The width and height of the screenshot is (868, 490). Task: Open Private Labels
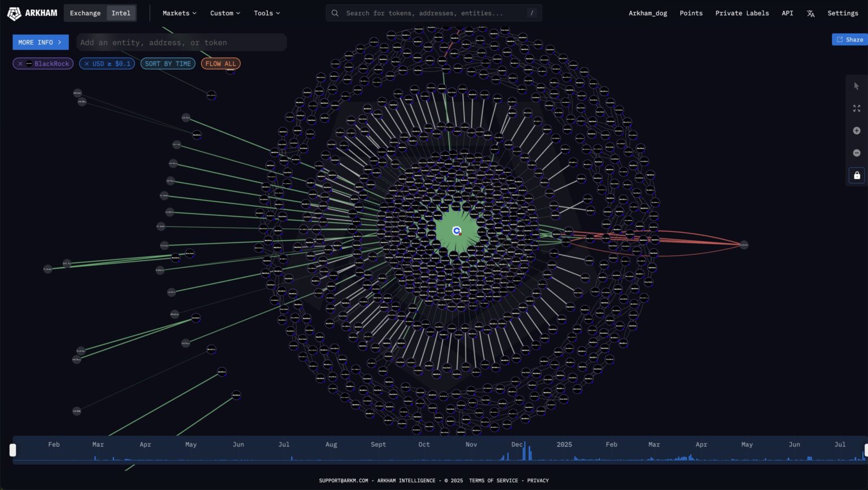(x=742, y=13)
